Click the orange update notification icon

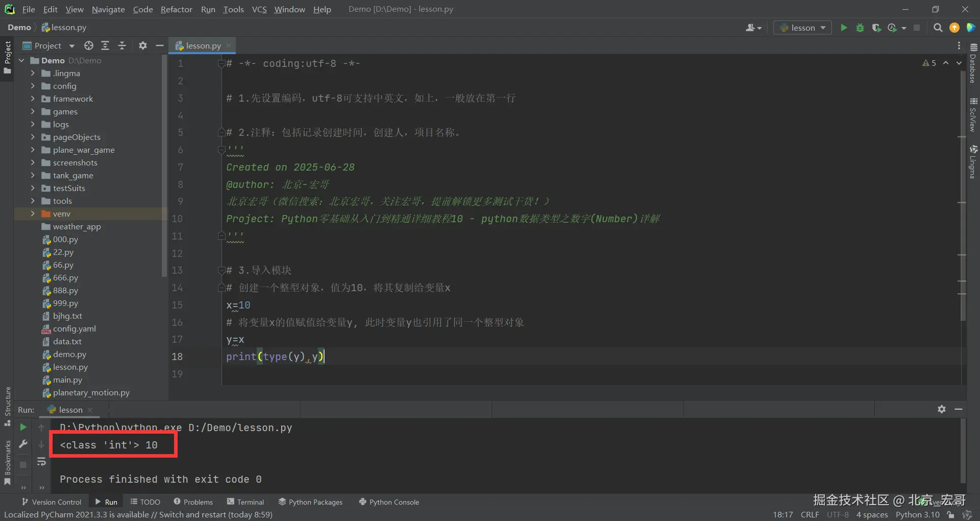(954, 28)
